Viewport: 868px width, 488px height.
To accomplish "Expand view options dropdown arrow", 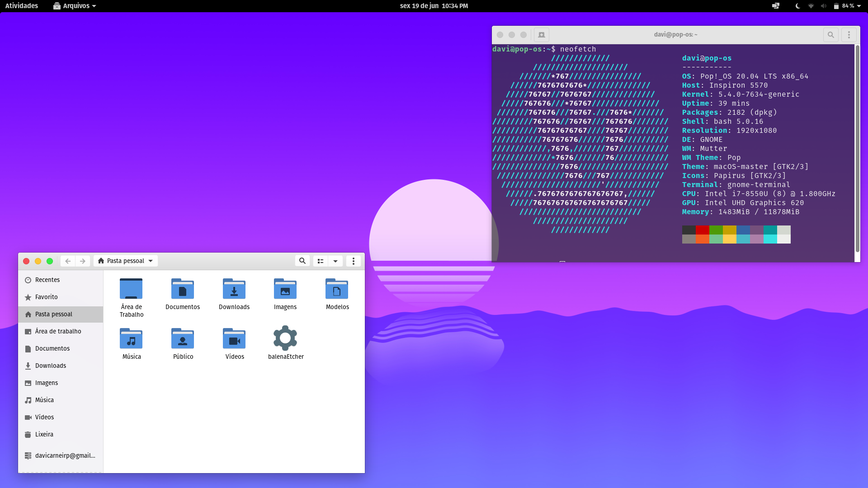I will (335, 261).
